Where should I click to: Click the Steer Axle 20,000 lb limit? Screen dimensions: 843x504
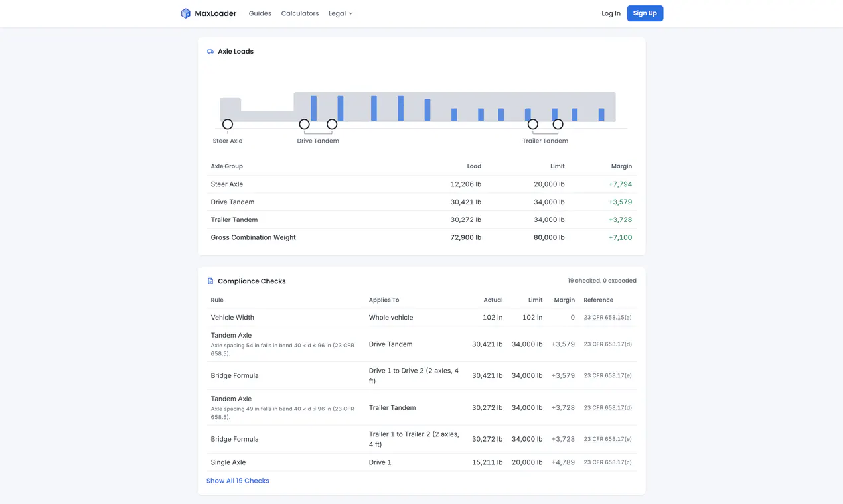(549, 184)
